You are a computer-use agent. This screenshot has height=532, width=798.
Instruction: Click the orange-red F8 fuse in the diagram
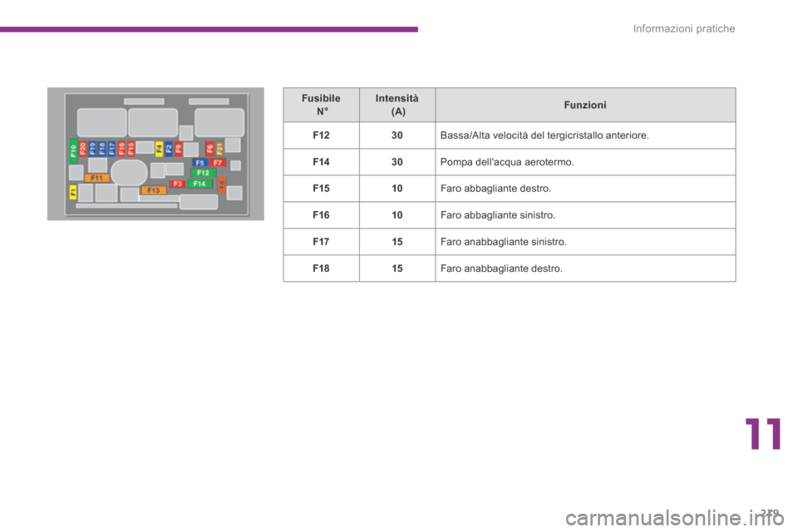tap(222, 185)
